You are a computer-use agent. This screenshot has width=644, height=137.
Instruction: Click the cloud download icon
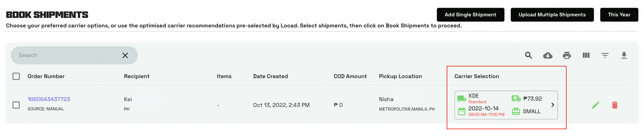click(548, 55)
